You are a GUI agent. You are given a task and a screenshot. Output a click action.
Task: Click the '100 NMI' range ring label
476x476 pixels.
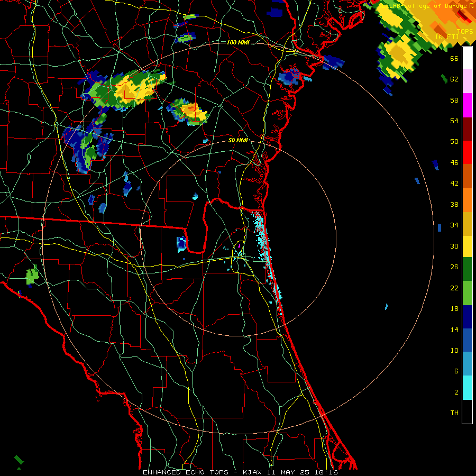238,42
